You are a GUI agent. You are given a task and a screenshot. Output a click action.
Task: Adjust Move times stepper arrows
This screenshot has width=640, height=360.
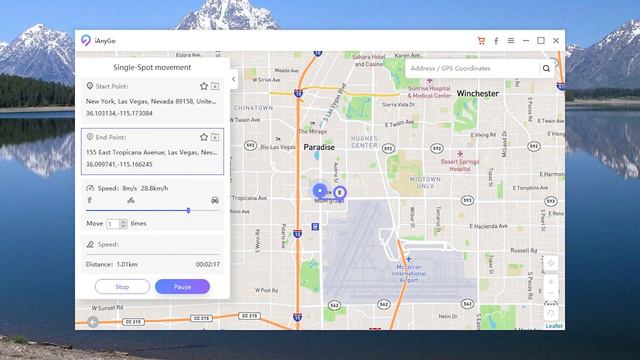[123, 224]
